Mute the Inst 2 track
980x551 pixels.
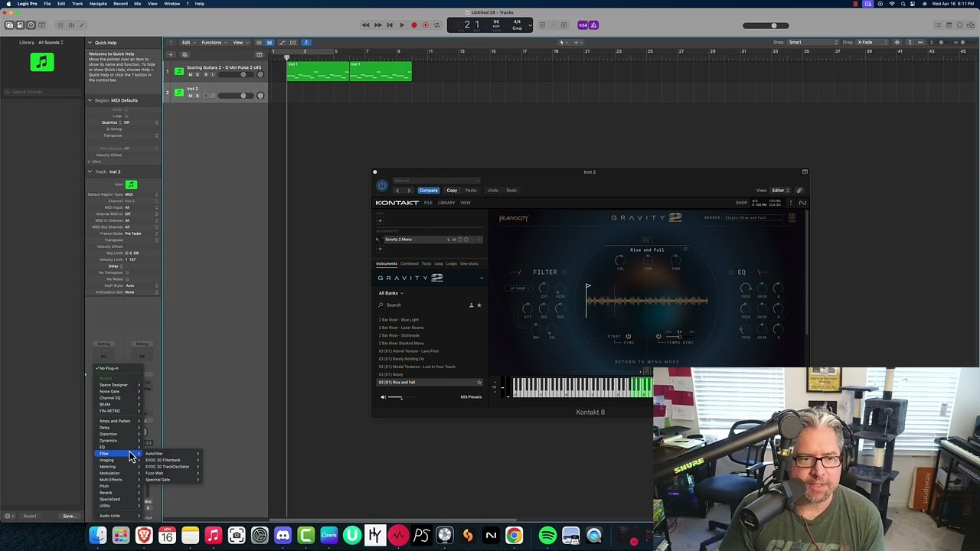[x=190, y=96]
